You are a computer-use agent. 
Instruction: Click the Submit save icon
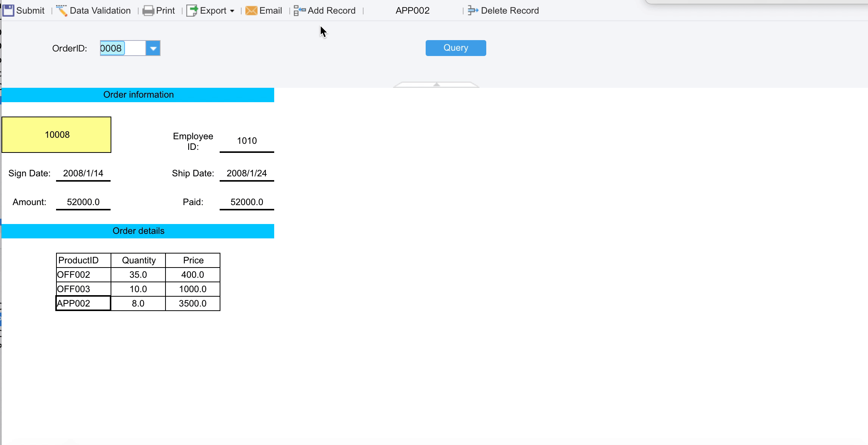(x=8, y=11)
